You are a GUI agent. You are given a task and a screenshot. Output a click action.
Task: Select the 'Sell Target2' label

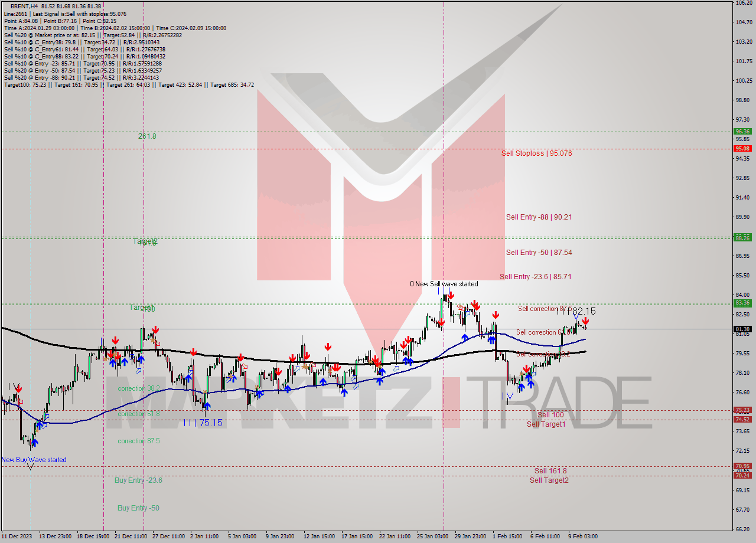549,480
